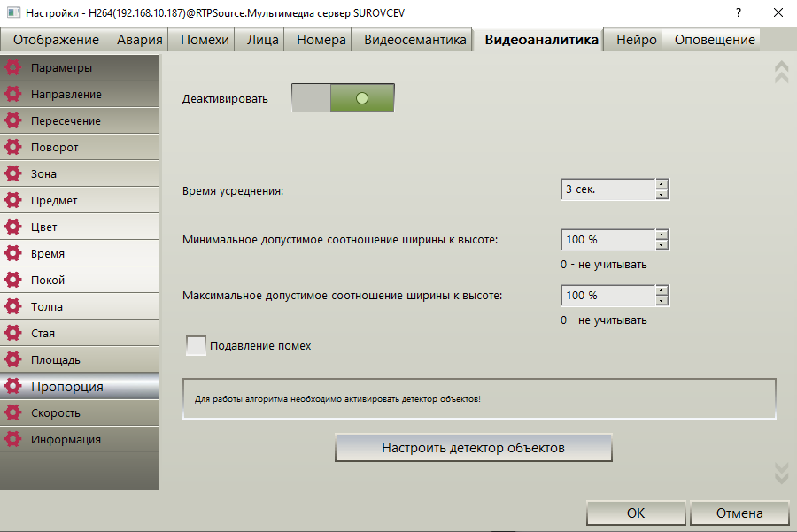Select the Пропорция sidebar item

tap(80, 386)
